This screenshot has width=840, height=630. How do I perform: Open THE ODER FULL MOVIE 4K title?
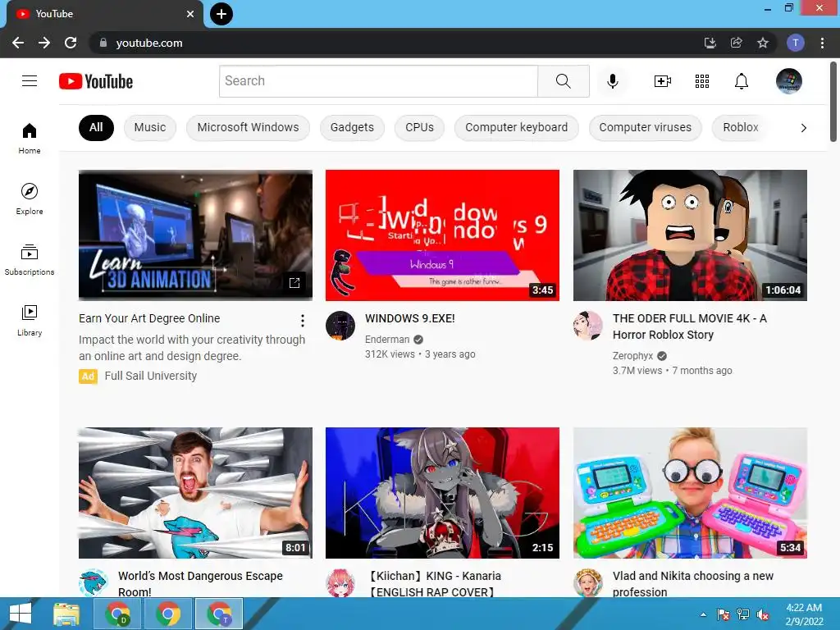[689, 326]
